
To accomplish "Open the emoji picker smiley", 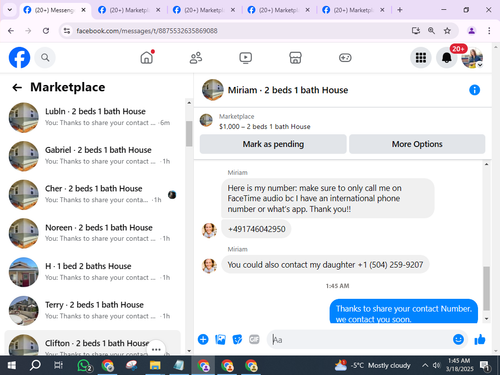I will click(x=458, y=339).
